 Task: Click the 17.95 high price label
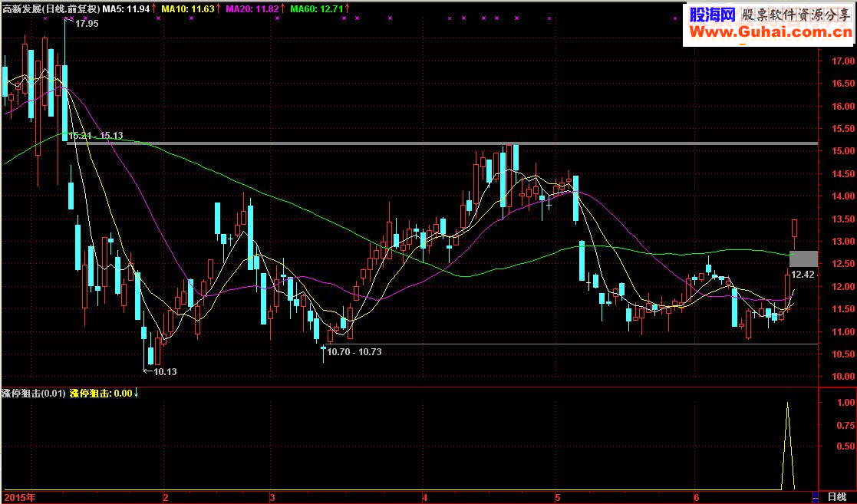point(87,24)
